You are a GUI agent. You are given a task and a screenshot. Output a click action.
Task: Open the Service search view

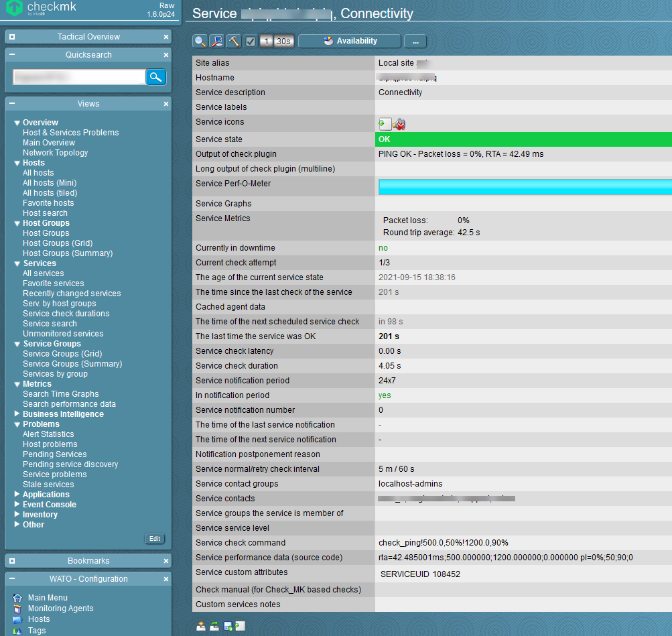pyautogui.click(x=50, y=324)
